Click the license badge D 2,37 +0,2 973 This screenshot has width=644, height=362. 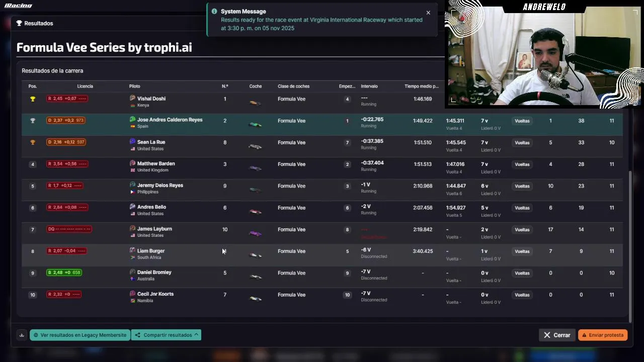coord(66,120)
